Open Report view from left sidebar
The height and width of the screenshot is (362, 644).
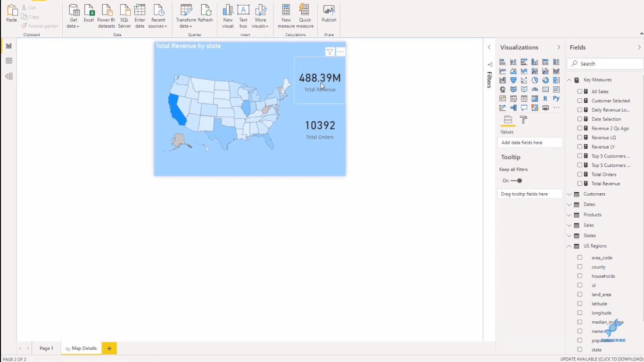pyautogui.click(x=8, y=46)
